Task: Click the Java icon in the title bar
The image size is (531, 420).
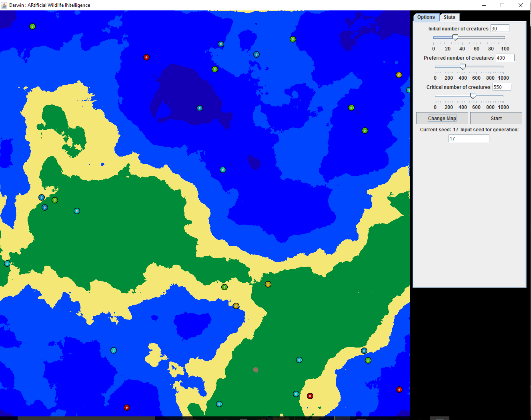Action: [x=4, y=5]
